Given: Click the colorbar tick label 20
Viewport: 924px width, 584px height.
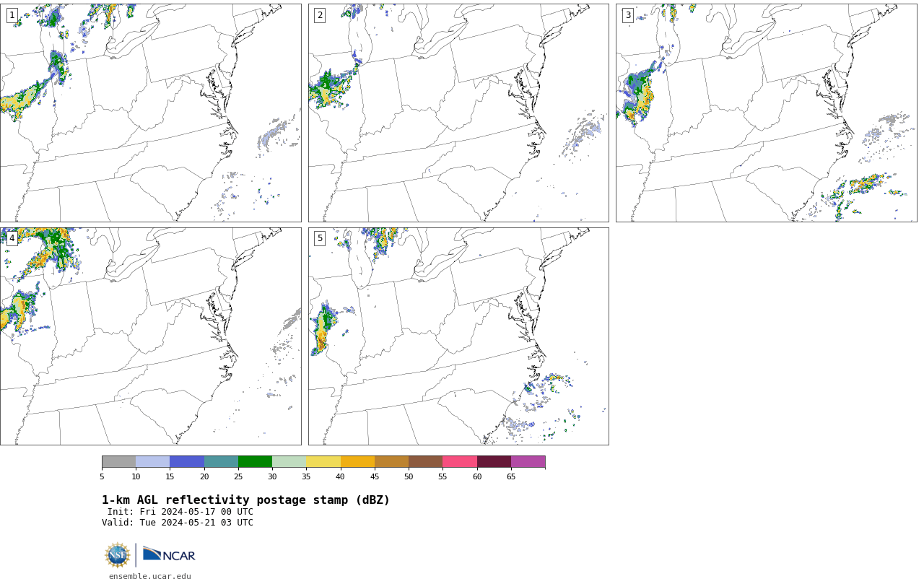Looking at the screenshot, I should coord(204,476).
